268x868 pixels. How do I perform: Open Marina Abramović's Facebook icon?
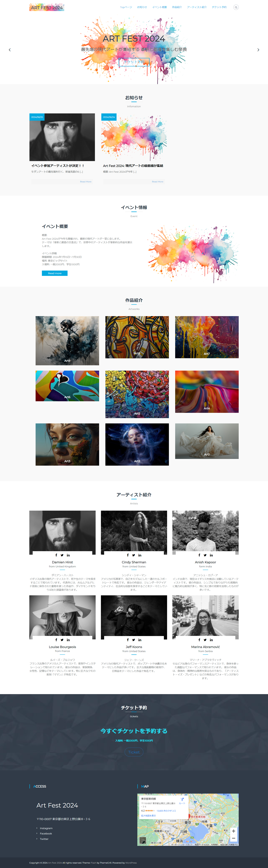199,640
